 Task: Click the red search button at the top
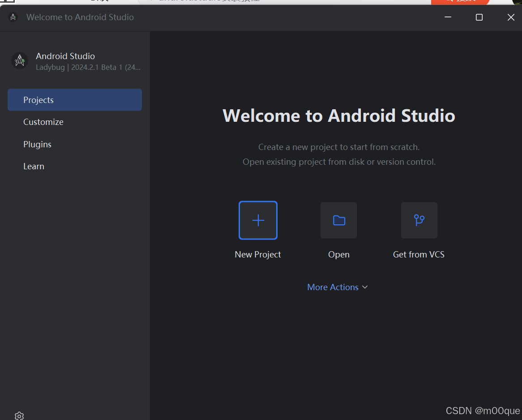click(460, 2)
